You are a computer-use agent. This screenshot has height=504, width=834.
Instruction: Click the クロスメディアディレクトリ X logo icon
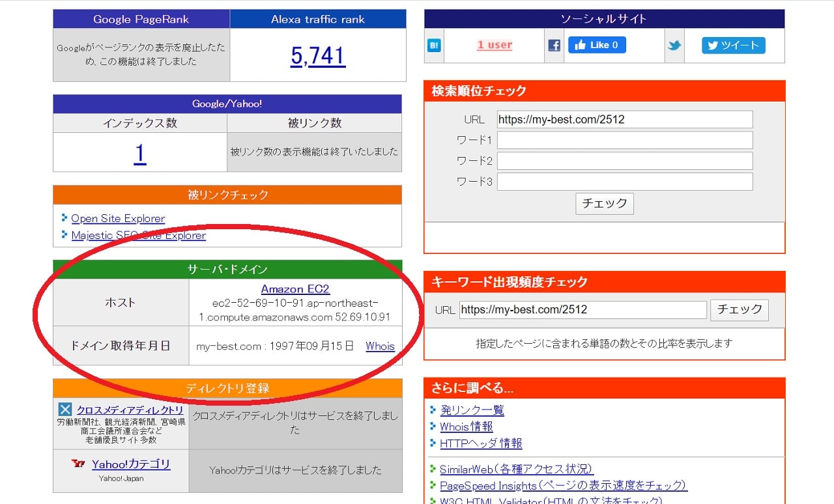tap(65, 410)
